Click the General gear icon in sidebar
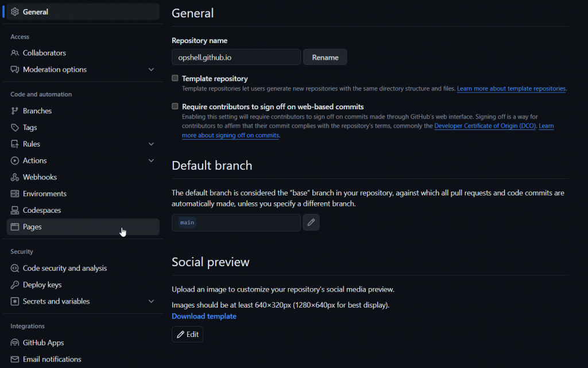This screenshot has height=368, width=588. pos(14,11)
